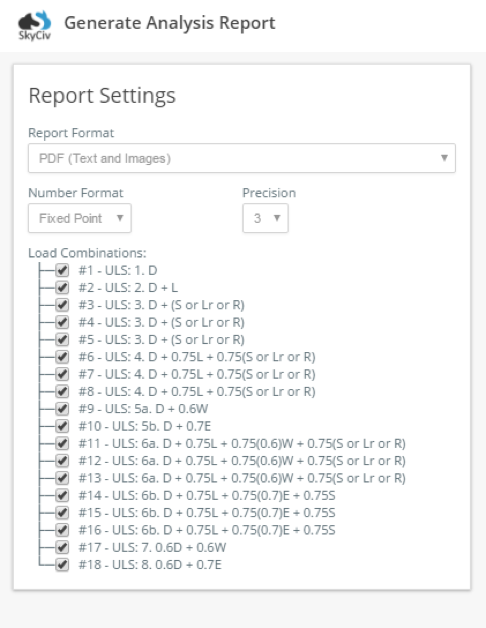
Task: Open the Report Format dropdown
Action: click(242, 158)
